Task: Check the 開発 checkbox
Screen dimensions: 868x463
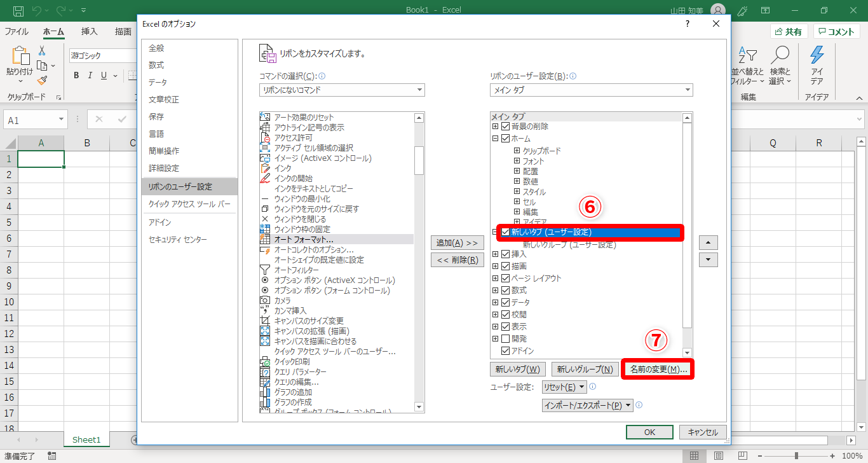Action: click(506, 339)
